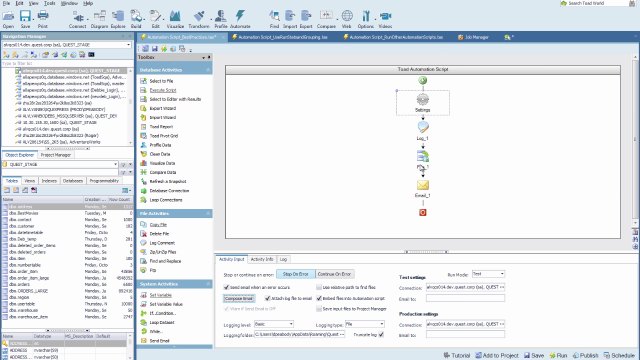Image resolution: width=640 pixels, height=360 pixels.
Task: Click the Test settings Email to field
Action: 465,298
